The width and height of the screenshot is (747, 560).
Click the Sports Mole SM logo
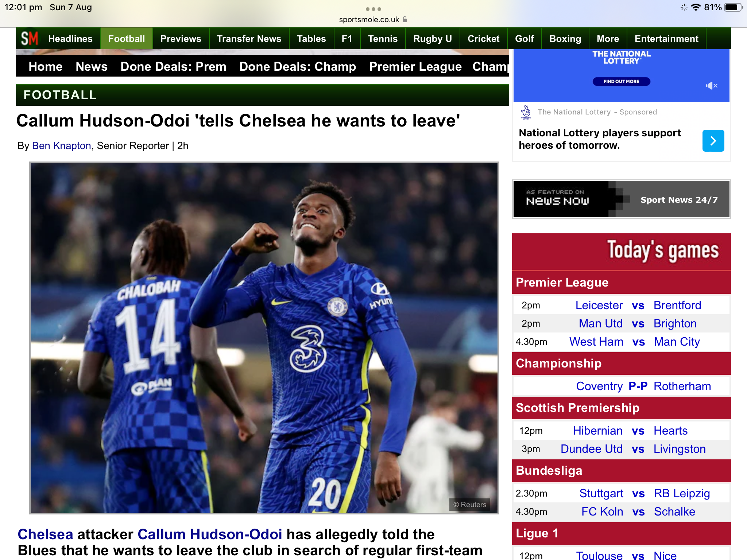point(30,38)
